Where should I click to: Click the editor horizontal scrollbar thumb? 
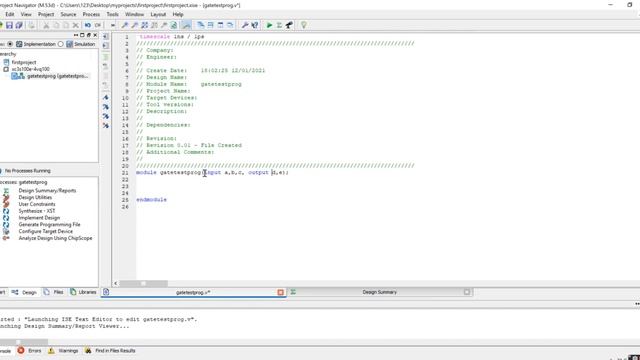pos(143,283)
